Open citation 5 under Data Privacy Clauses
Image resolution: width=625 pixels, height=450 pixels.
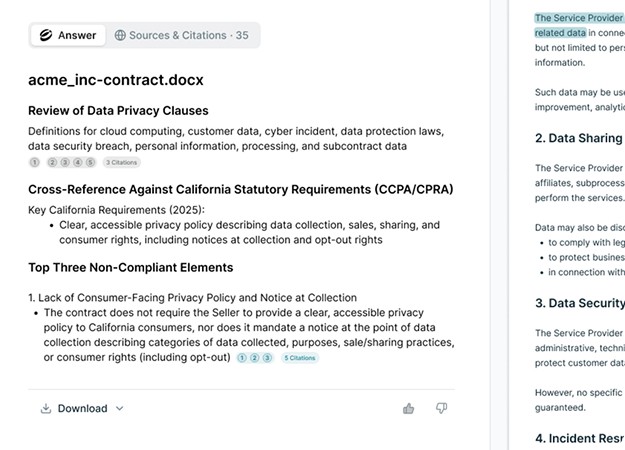pos(90,162)
